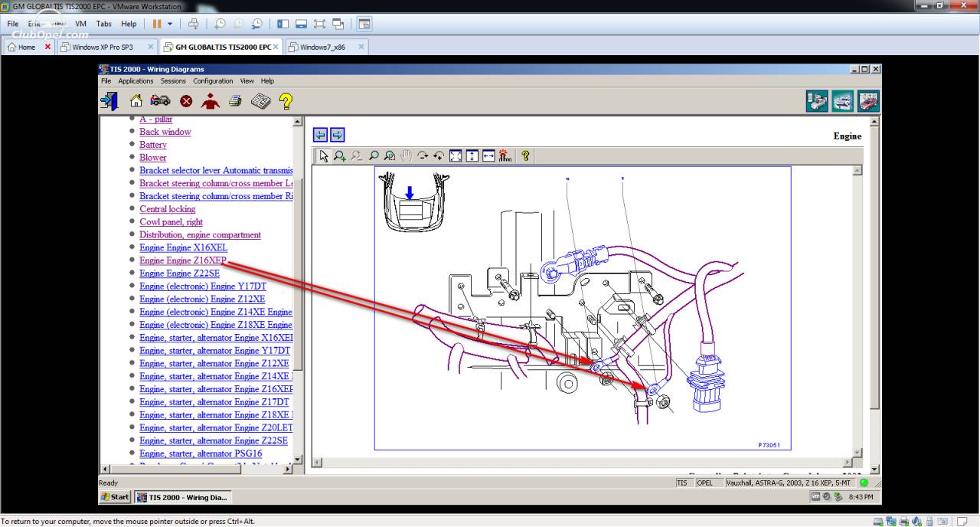Select the pointer tool in diagram toolbar
The height and width of the screenshot is (527, 980).
[x=324, y=155]
